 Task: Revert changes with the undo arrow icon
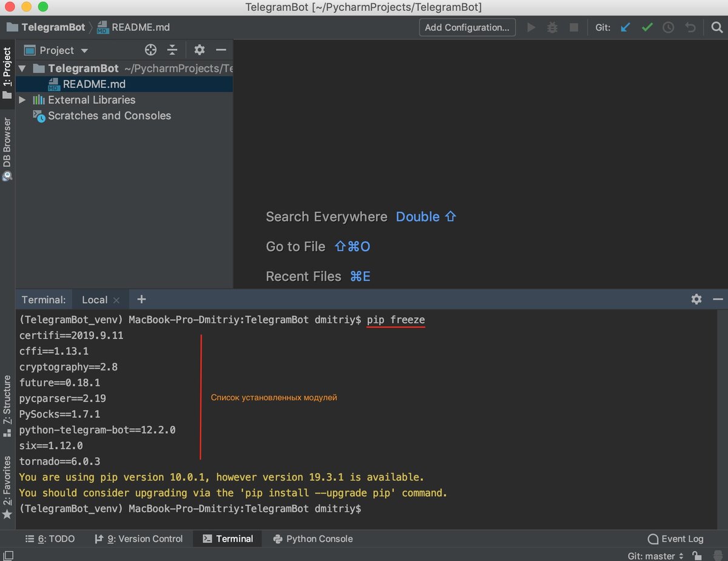[x=690, y=27]
